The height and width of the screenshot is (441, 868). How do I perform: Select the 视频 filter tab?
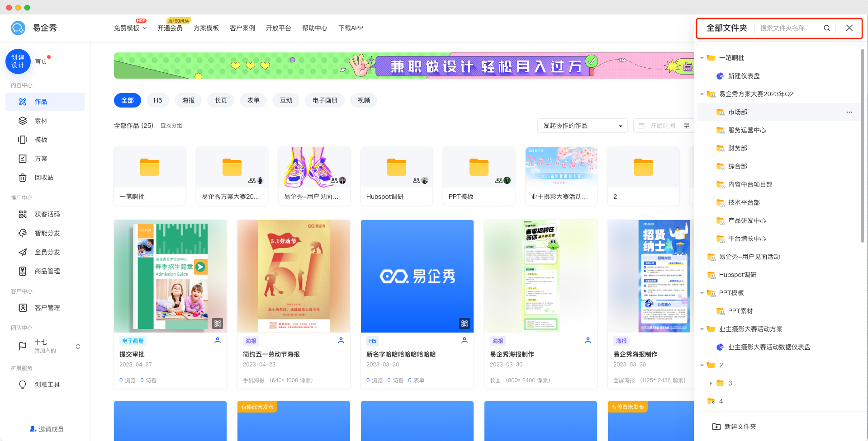pyautogui.click(x=364, y=100)
